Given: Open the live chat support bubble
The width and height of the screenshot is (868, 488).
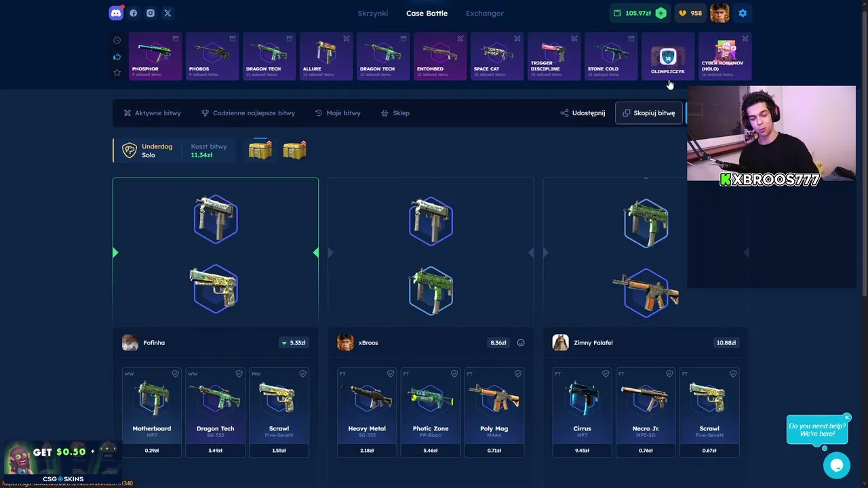Looking at the screenshot, I should pos(836,465).
